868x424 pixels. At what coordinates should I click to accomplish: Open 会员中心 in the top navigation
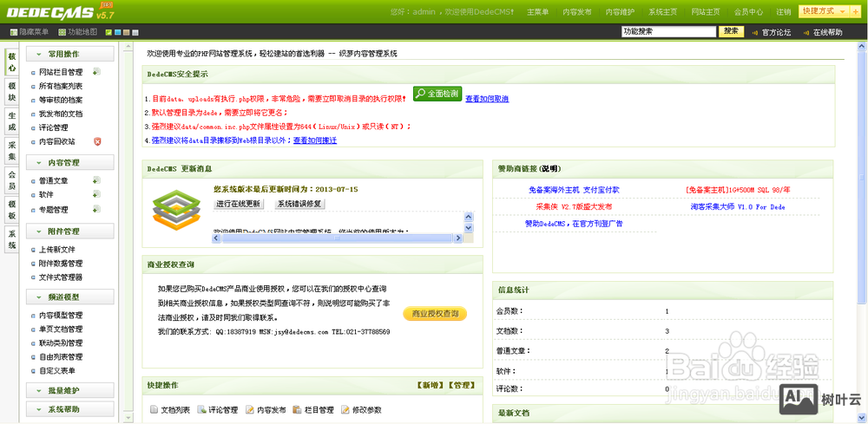point(748,12)
